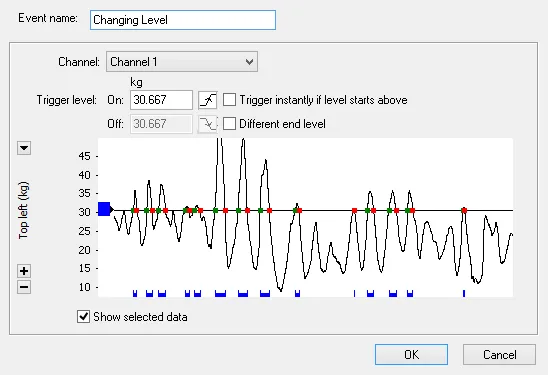
Task: Click the rising-edge trigger icon beside On level
Action: point(208,100)
